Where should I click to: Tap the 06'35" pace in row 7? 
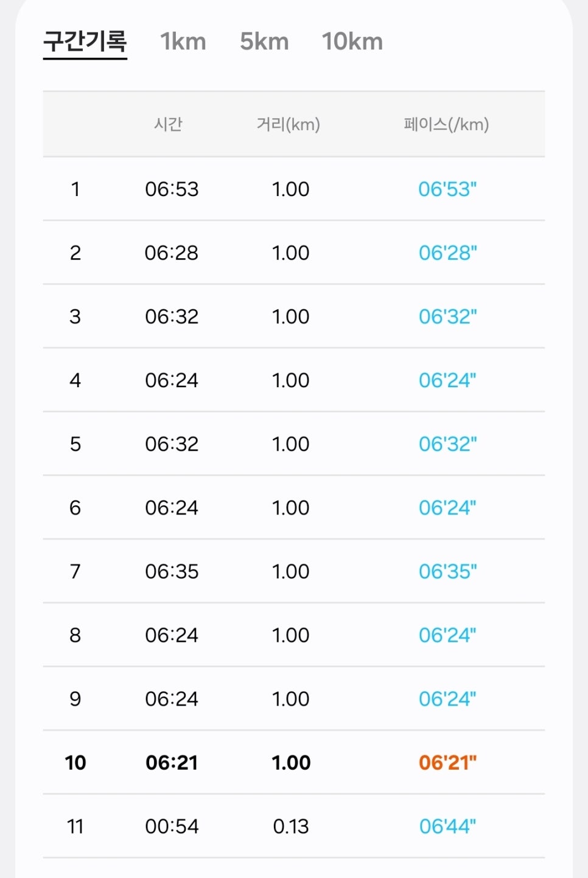pos(447,571)
